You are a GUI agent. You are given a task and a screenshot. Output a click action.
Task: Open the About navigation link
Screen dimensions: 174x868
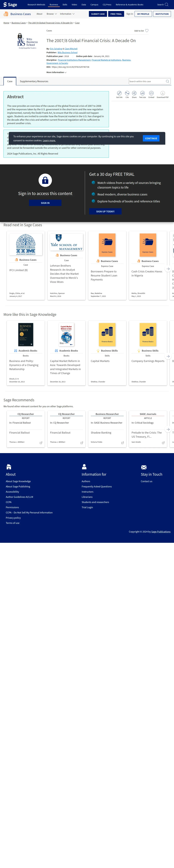click(x=40, y=14)
